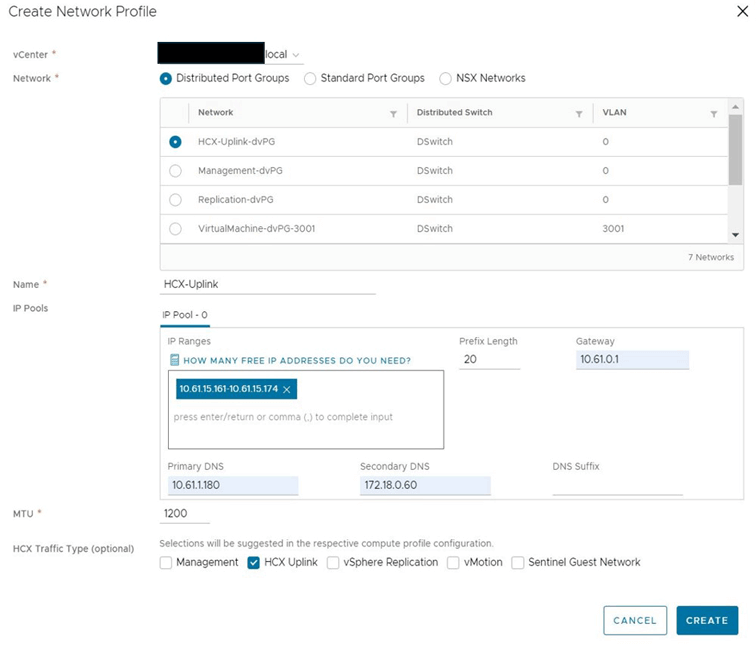The width and height of the screenshot is (756, 650).
Task: Select Distributed Port Groups radio button
Action: pyautogui.click(x=165, y=79)
